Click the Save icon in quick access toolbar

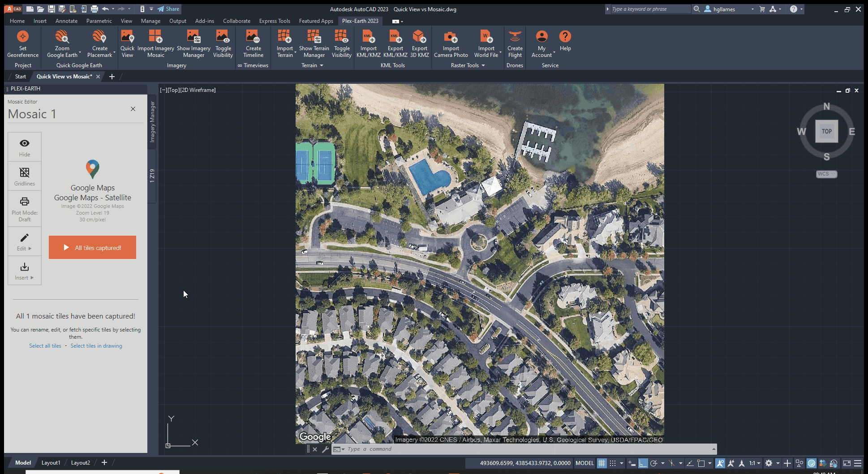coord(51,9)
